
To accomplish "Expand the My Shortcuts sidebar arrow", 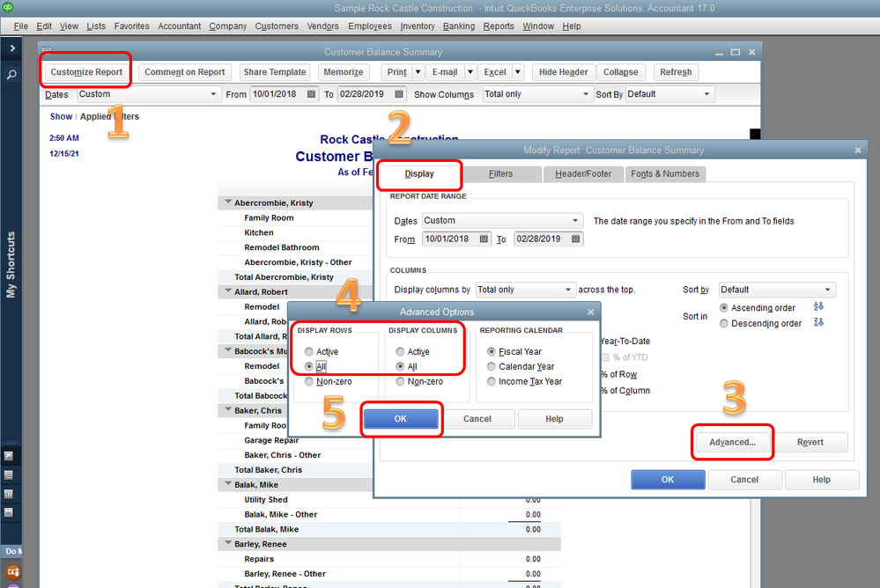I will [11, 48].
